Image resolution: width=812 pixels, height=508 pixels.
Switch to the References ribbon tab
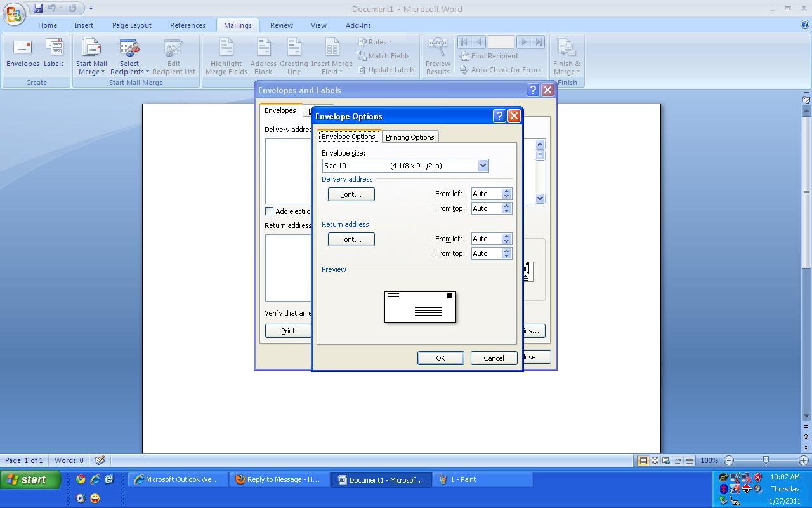click(188, 25)
